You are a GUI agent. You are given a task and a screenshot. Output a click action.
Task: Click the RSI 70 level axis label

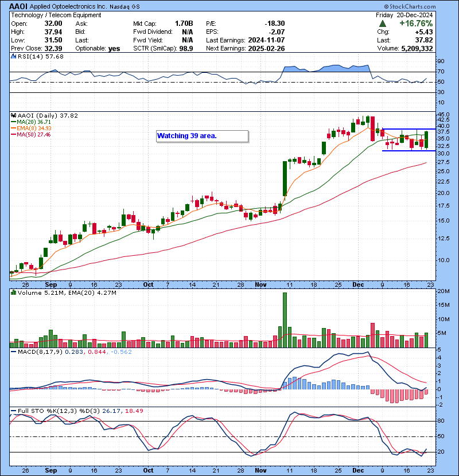(441, 72)
